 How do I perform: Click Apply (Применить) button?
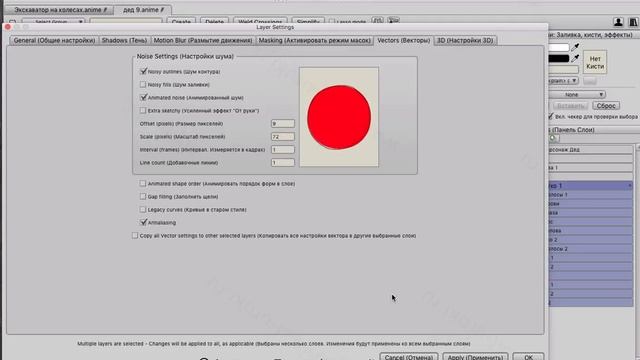tap(475, 357)
